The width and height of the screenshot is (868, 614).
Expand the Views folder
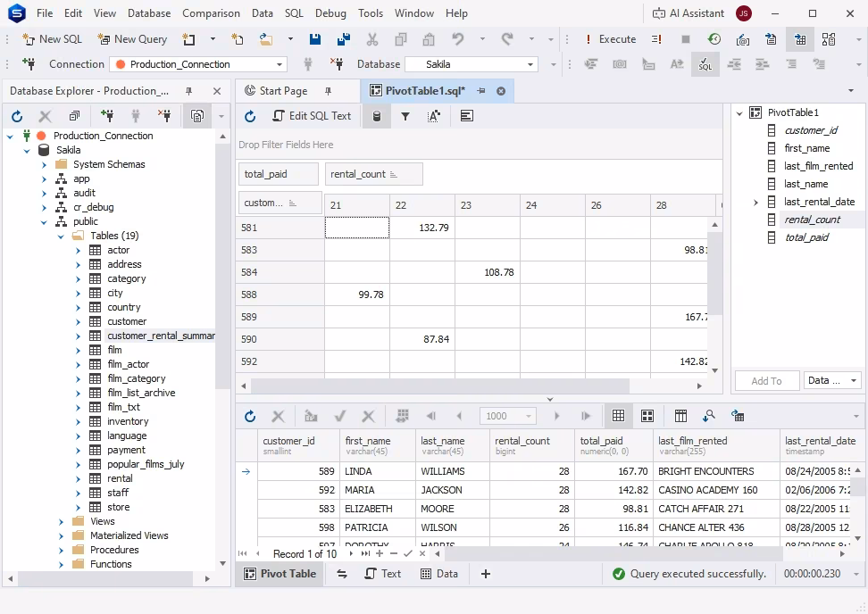[x=61, y=521]
